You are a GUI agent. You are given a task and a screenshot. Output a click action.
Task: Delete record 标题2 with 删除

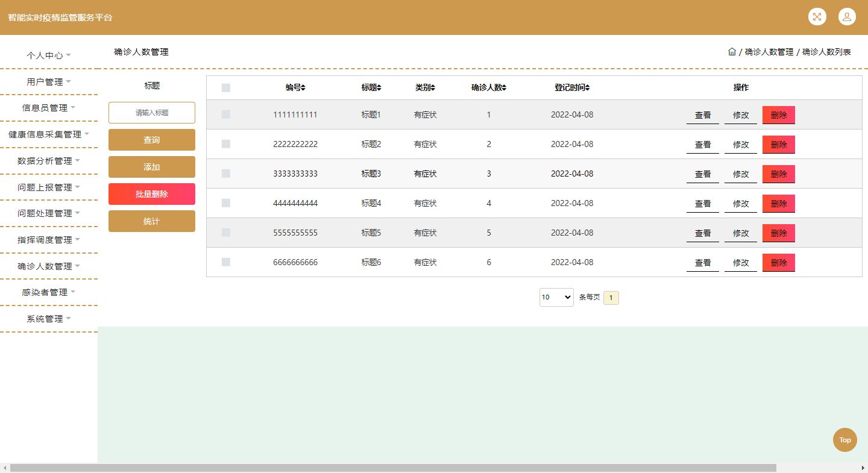pyautogui.click(x=779, y=145)
